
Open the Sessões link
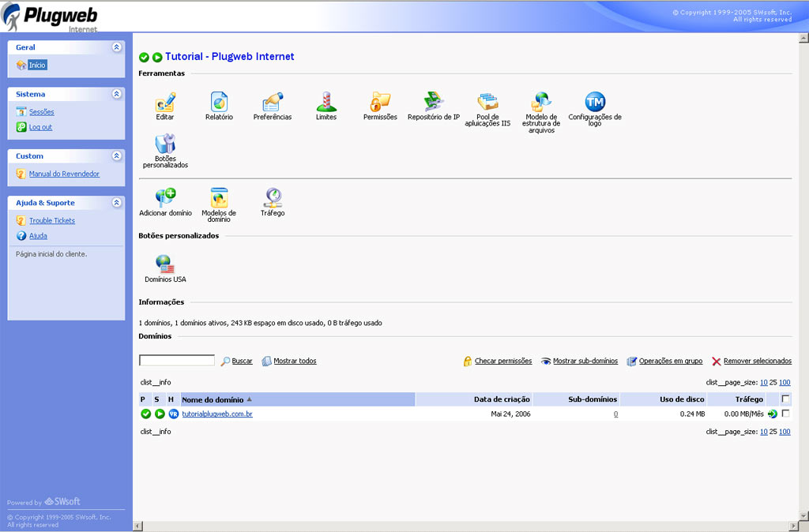(41, 112)
